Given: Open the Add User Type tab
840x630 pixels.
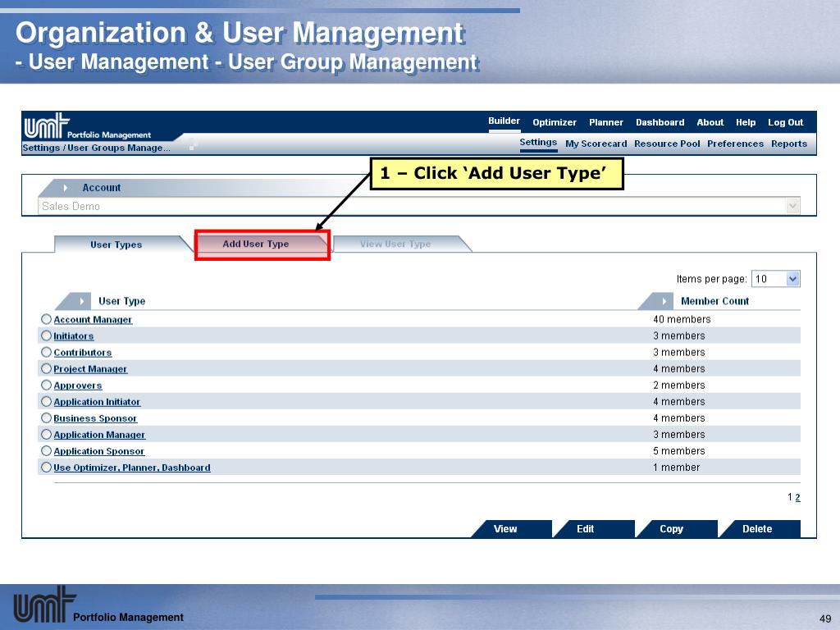Looking at the screenshot, I should click(x=256, y=244).
